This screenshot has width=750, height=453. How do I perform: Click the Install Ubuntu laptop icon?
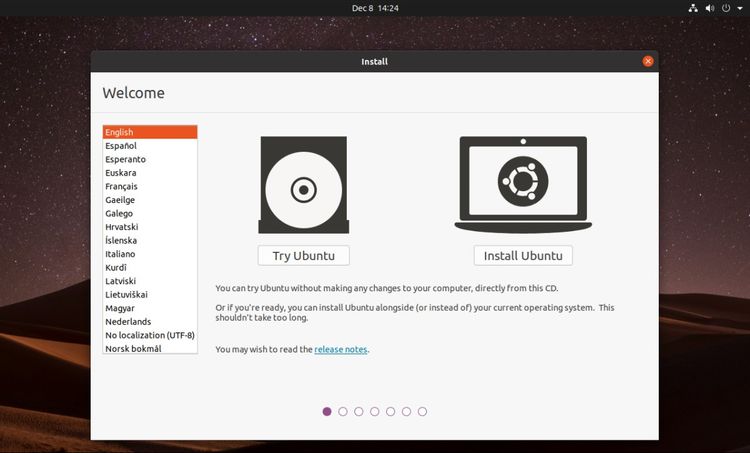tap(523, 185)
